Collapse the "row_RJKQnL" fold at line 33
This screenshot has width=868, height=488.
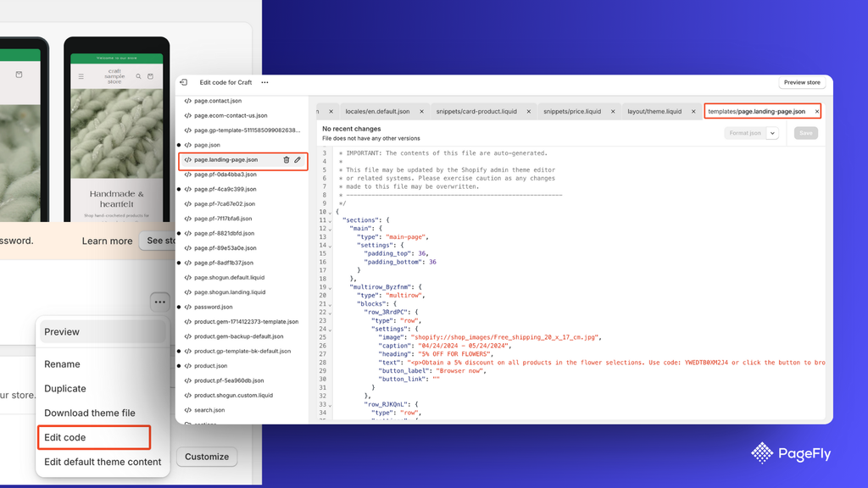click(x=331, y=405)
